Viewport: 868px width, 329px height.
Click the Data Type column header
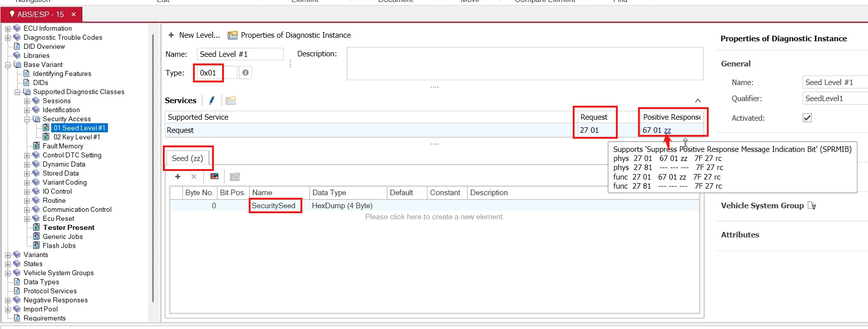(348, 193)
